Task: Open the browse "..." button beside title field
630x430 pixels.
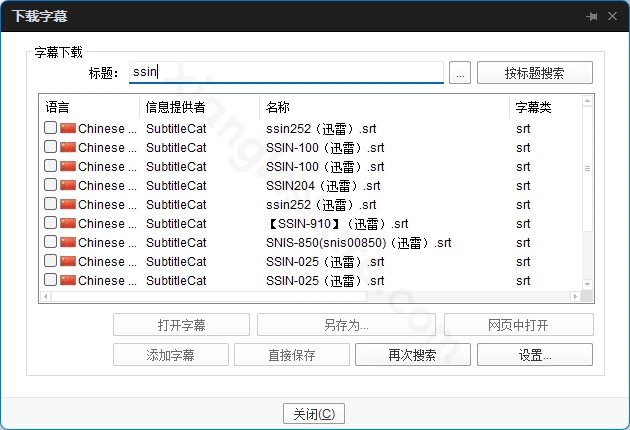Action: click(460, 73)
